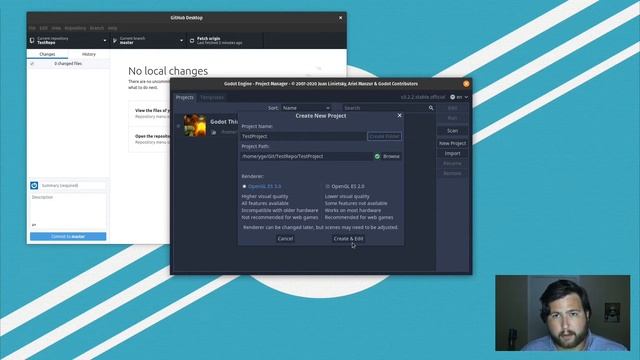The width and height of the screenshot is (640, 360).
Task: Select the OpenGL ES 3.0 renderer option
Action: (261, 186)
